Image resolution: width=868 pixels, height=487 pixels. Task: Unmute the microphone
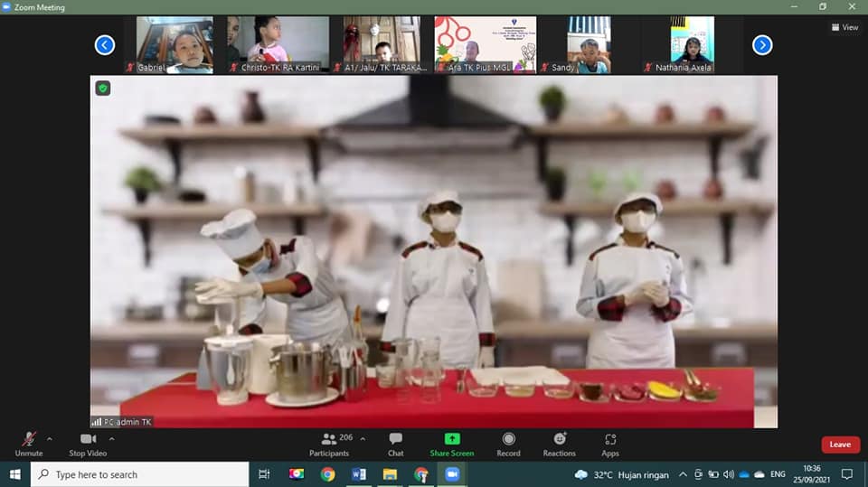tap(29, 443)
